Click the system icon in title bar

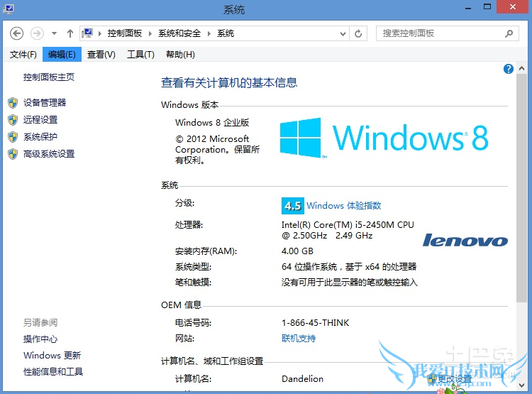(x=8, y=9)
